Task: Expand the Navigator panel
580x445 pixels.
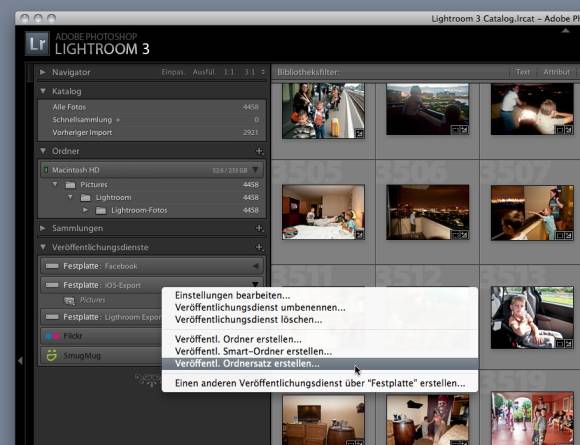Action: (x=43, y=72)
